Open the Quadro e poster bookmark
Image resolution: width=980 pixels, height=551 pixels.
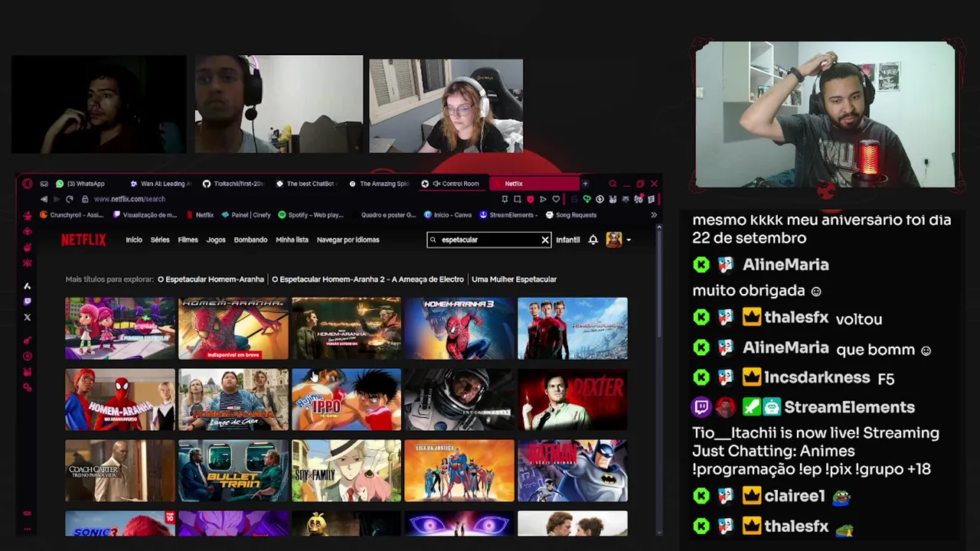(x=383, y=215)
